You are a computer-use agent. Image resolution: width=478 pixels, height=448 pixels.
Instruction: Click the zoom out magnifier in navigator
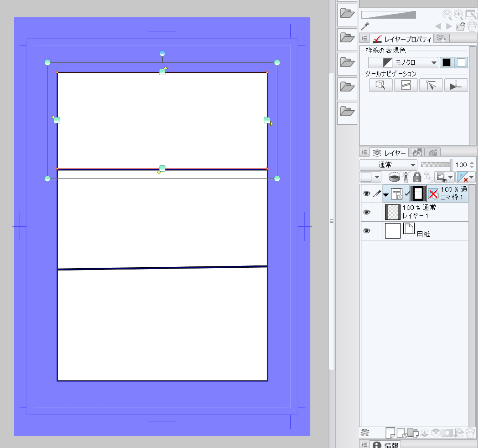(447, 15)
